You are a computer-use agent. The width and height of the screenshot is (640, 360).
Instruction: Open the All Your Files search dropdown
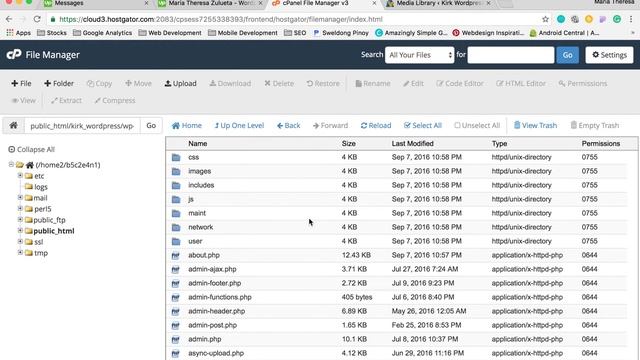click(x=420, y=55)
